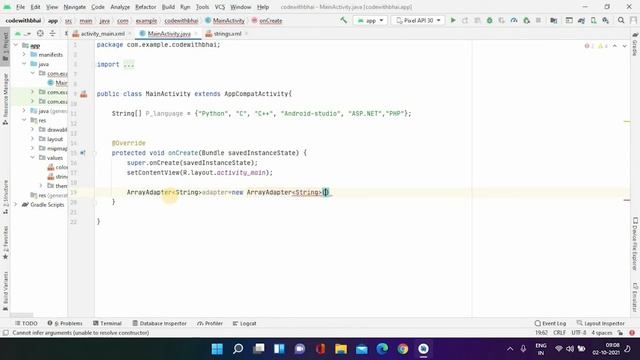Click the Make Project hammer icon
This screenshot has height=360, width=640.
(x=344, y=20)
